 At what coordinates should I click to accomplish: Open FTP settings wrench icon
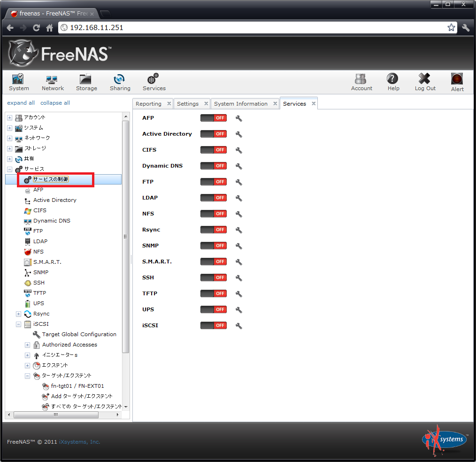[239, 182]
